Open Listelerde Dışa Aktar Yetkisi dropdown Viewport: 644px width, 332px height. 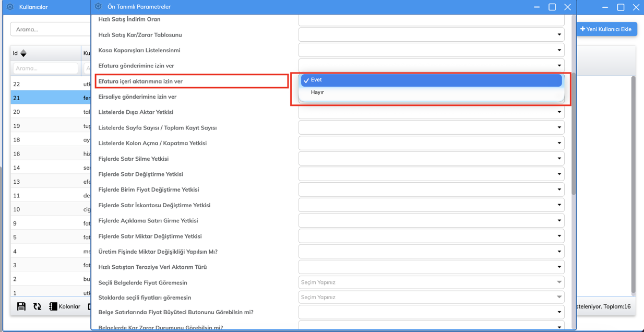click(431, 112)
